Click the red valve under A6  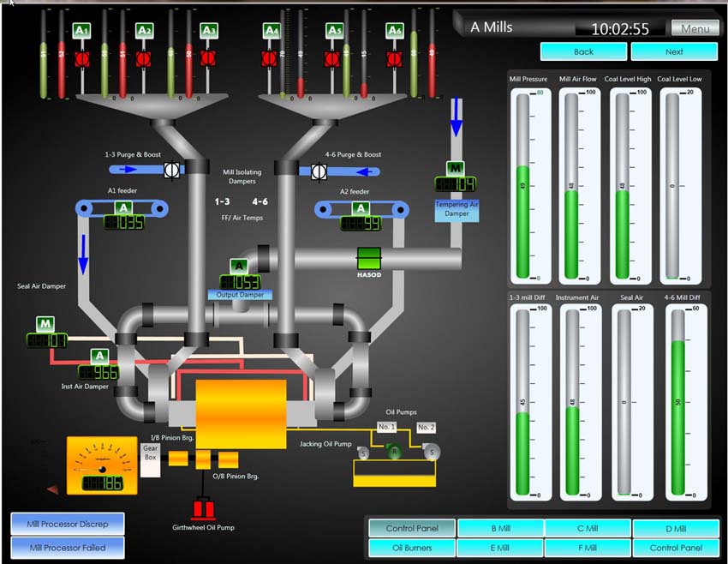coord(395,59)
